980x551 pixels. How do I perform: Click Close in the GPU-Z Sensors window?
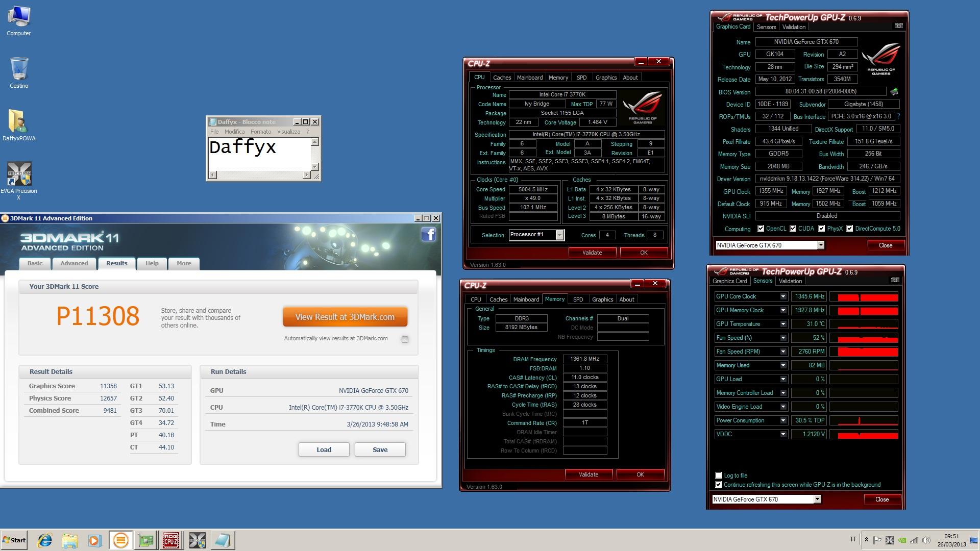pos(882,499)
